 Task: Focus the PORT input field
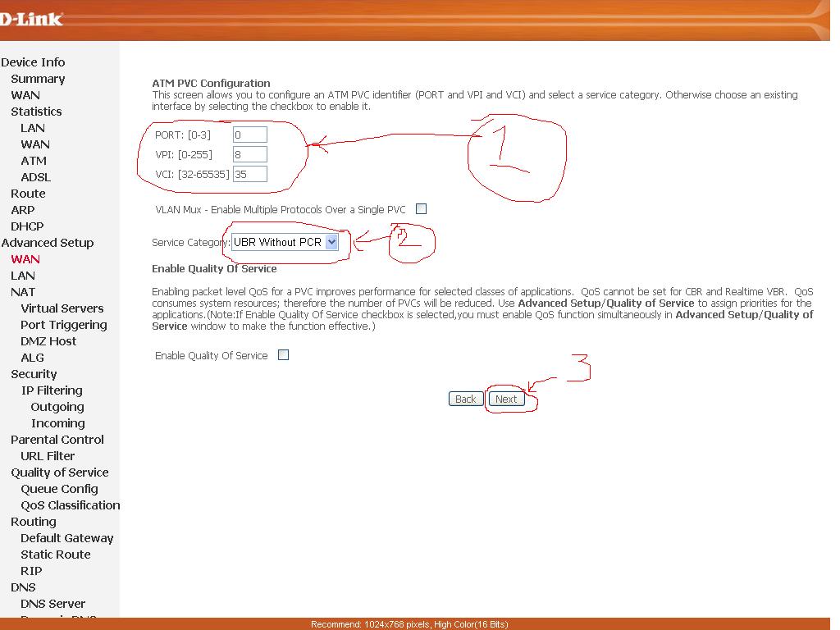[x=249, y=135]
